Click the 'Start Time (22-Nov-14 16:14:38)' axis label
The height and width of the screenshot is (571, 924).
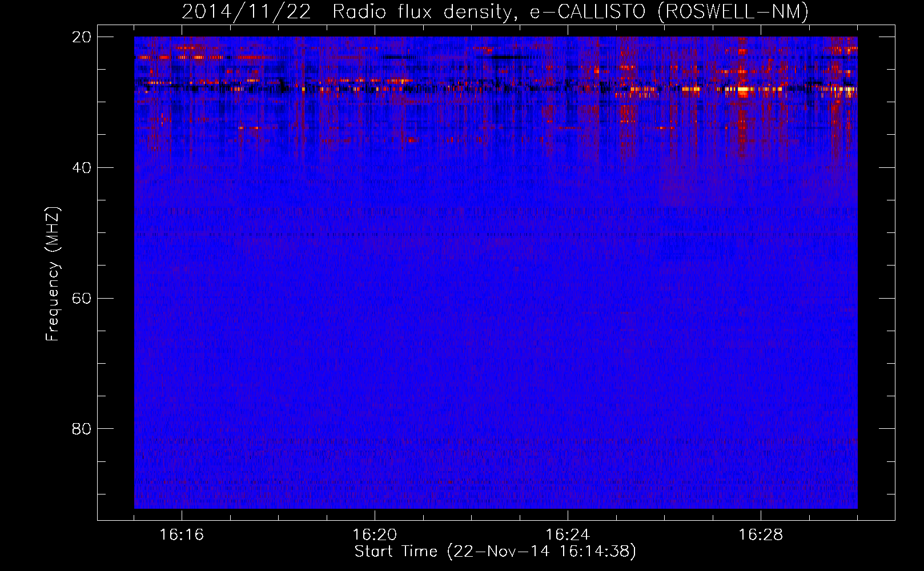[x=495, y=552]
